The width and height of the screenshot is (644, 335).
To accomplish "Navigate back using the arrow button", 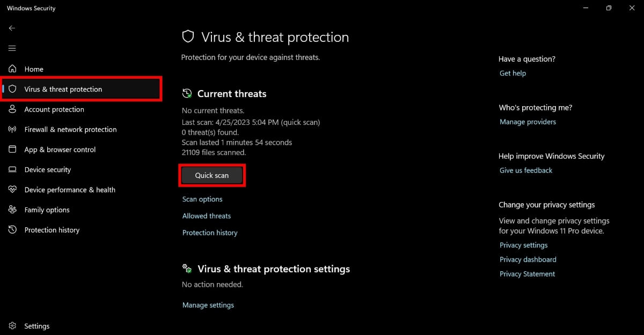I will pyautogui.click(x=12, y=28).
